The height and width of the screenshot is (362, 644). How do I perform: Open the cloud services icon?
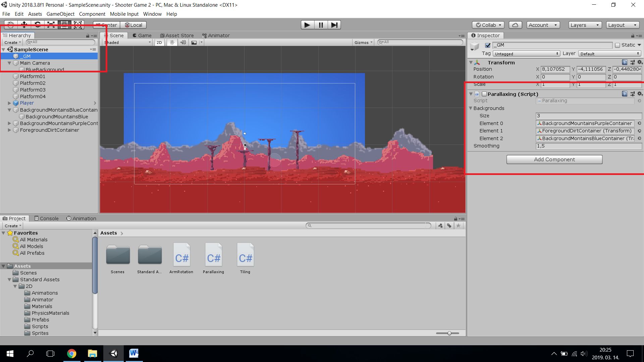pos(515,25)
